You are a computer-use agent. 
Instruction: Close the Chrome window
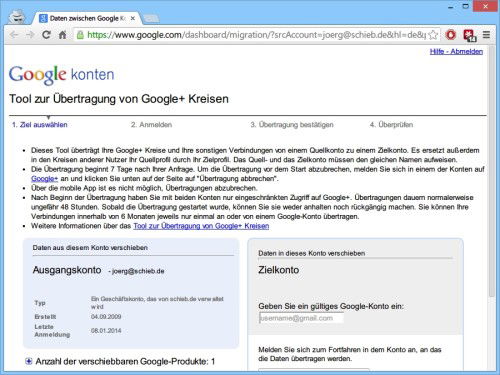tap(485, 6)
